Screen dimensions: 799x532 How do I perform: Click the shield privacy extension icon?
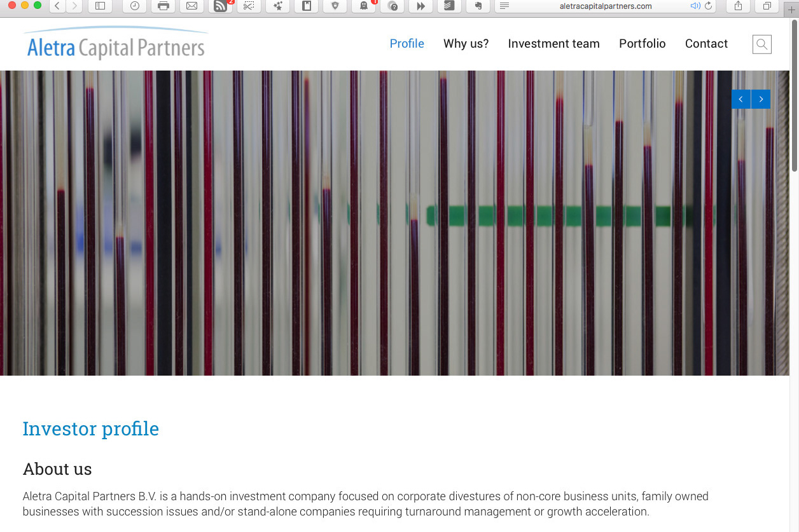click(x=335, y=6)
